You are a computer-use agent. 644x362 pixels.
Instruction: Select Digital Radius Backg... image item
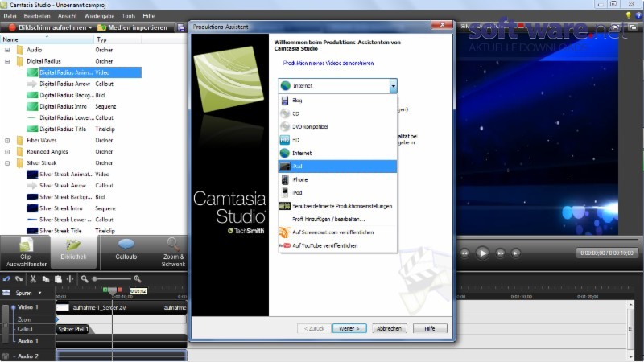(67, 95)
